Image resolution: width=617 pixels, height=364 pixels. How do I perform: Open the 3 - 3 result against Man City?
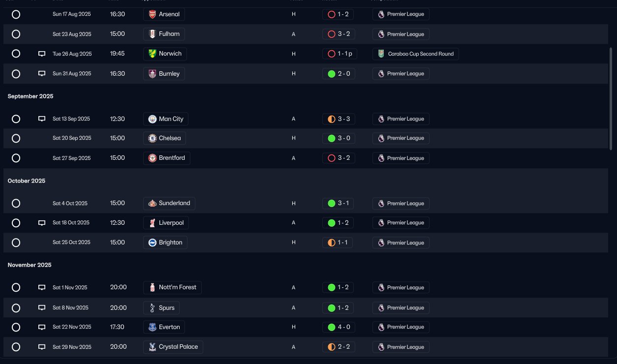(339, 119)
